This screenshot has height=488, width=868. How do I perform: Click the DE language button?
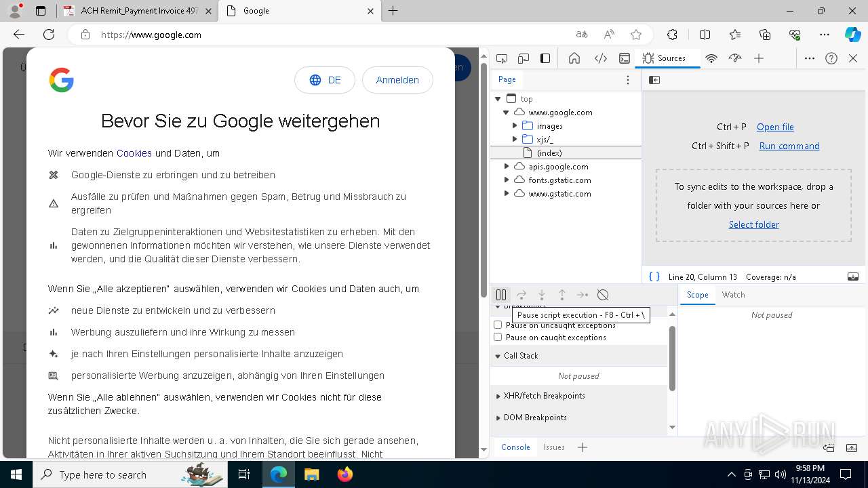325,80
